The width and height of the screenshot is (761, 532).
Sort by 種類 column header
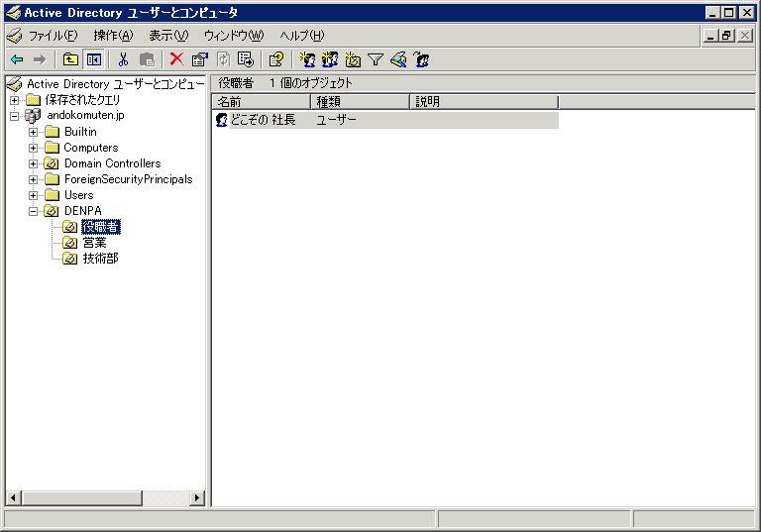point(360,102)
